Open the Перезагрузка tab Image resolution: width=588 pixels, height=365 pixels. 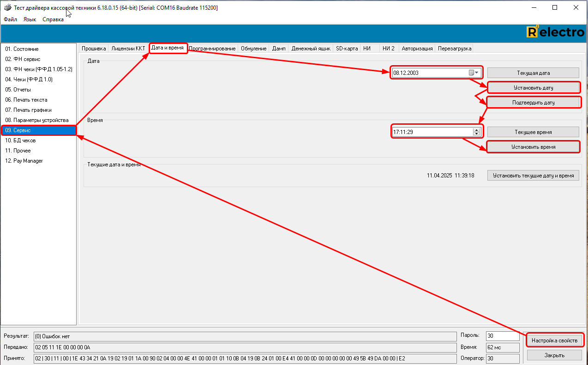(x=454, y=49)
